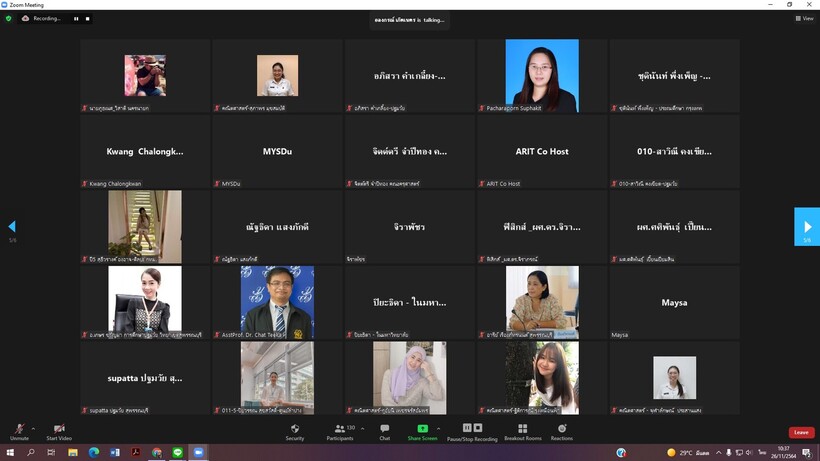Screen dimensions: 820x461
Task: Go to the previous gallery page
Action: tap(12, 226)
